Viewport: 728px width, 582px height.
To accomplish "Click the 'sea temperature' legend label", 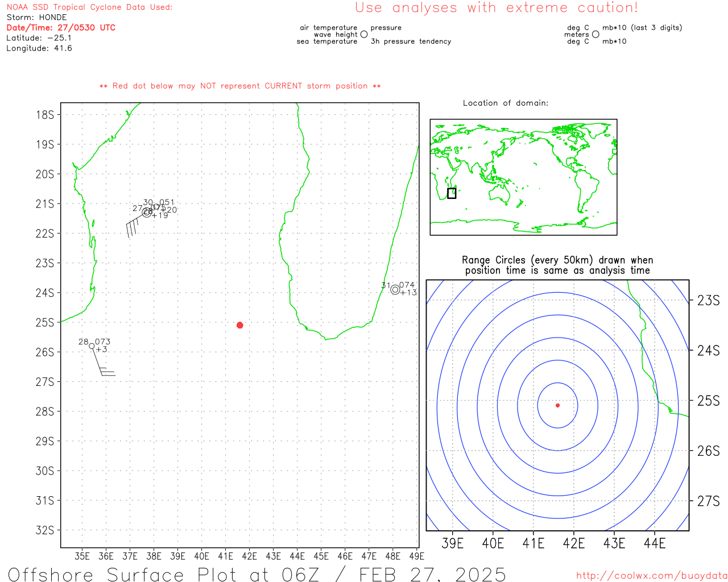I will click(327, 41).
